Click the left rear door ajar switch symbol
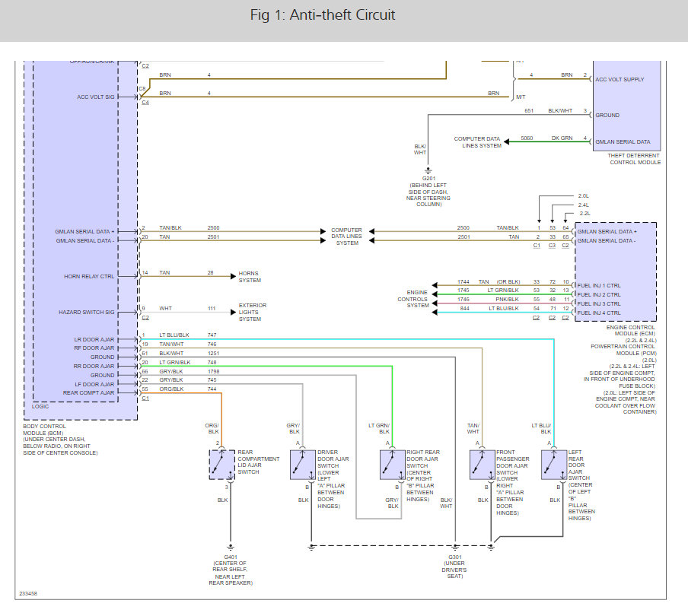 point(554,465)
